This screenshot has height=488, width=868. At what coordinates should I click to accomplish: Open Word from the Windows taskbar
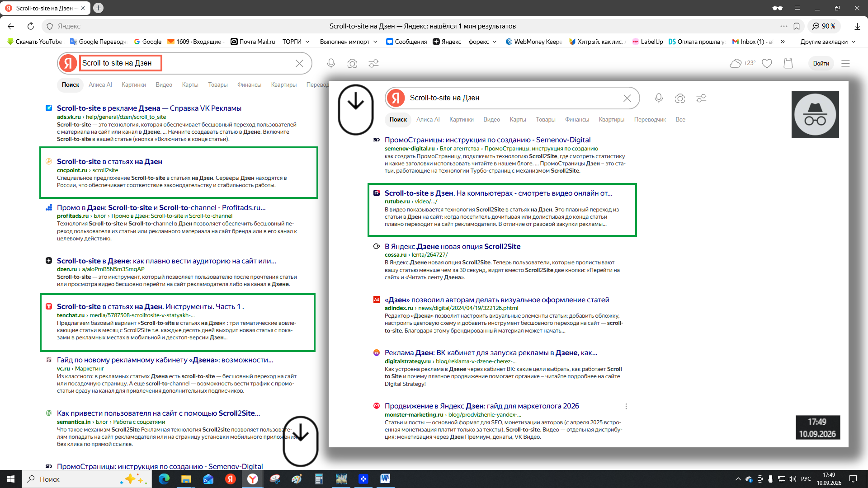[x=385, y=479]
